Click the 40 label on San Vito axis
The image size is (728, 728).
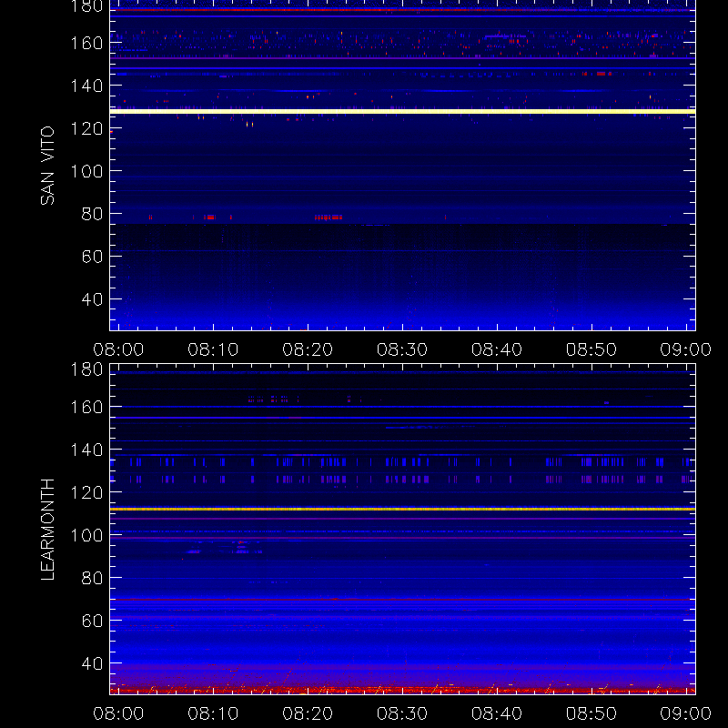pos(92,299)
